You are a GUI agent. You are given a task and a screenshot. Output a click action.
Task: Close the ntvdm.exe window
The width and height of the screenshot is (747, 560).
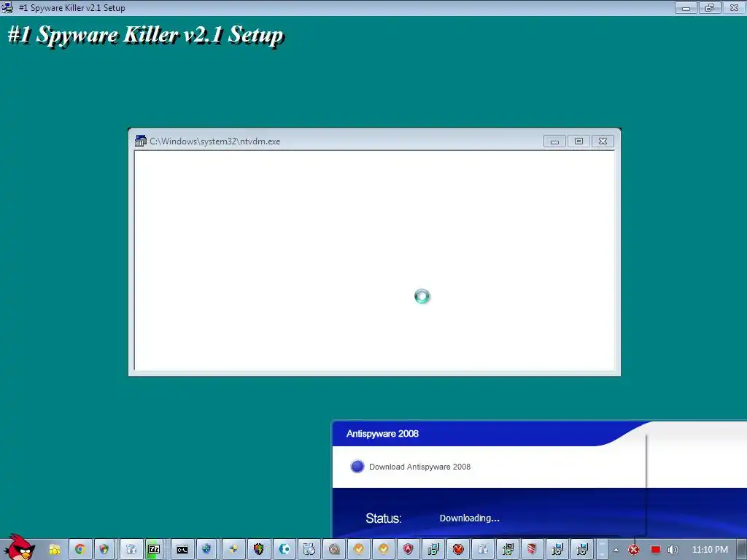pyautogui.click(x=603, y=141)
